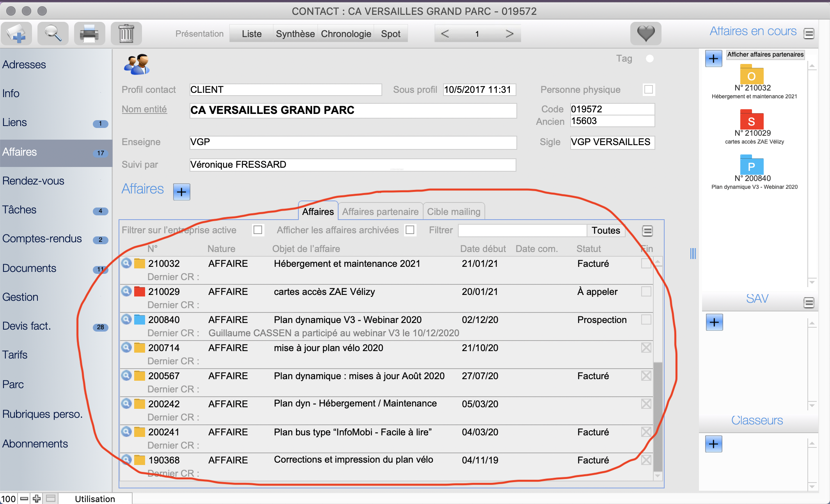Screen dimensions: 830x504
Task: Add a new affaire with plus icon beside Affaires heading
Action: point(181,192)
